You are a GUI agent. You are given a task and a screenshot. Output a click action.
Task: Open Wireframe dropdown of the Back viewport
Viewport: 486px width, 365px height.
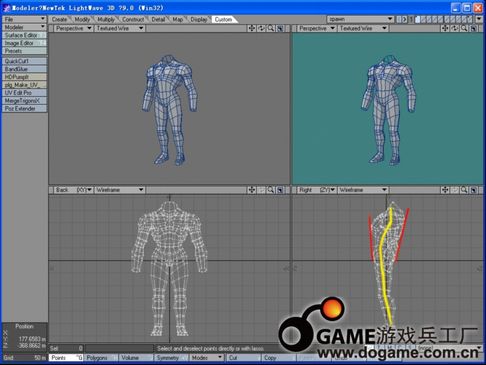click(120, 190)
